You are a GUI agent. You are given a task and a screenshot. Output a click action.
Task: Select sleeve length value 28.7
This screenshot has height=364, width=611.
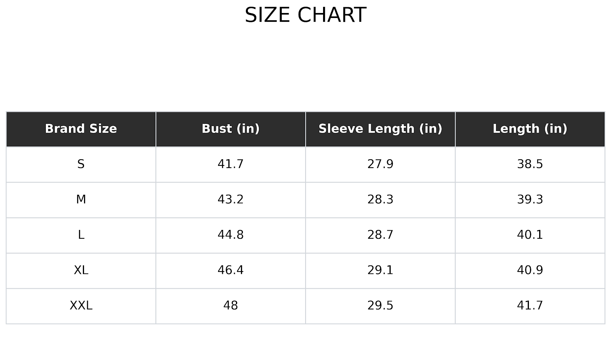[380, 235]
